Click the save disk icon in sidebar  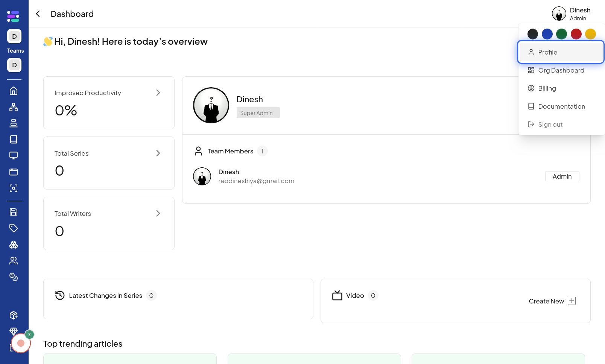(x=14, y=212)
